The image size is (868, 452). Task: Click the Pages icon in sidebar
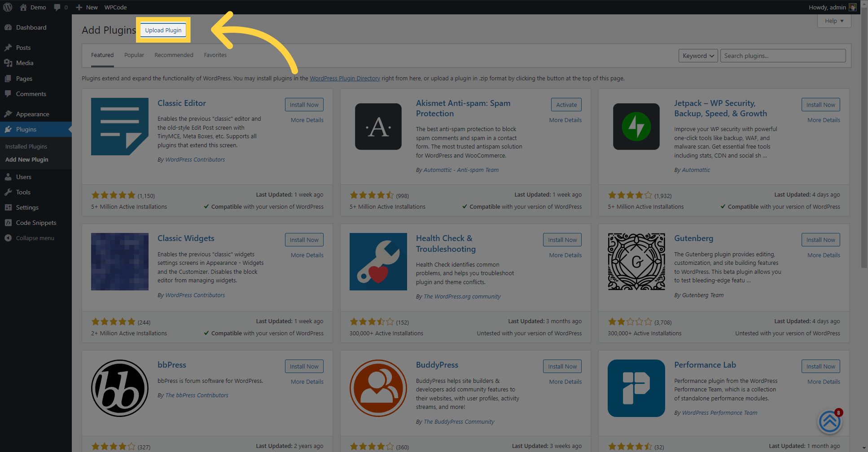click(8, 79)
